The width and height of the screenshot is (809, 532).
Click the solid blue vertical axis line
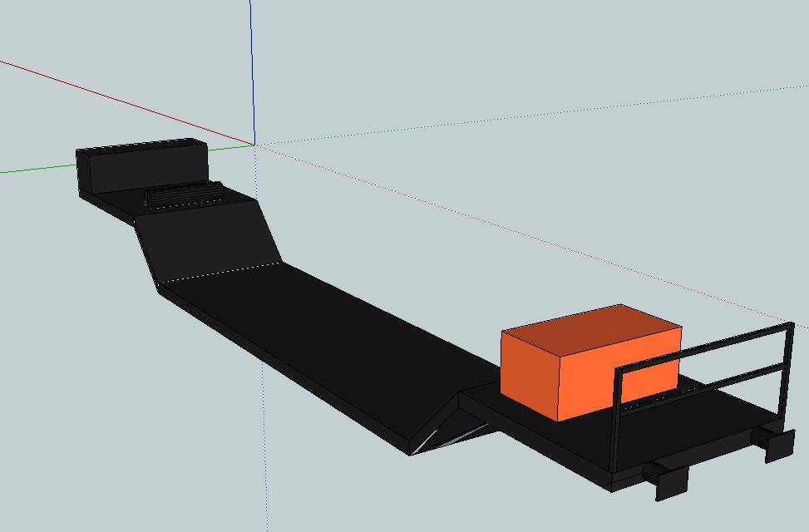[x=251, y=66]
